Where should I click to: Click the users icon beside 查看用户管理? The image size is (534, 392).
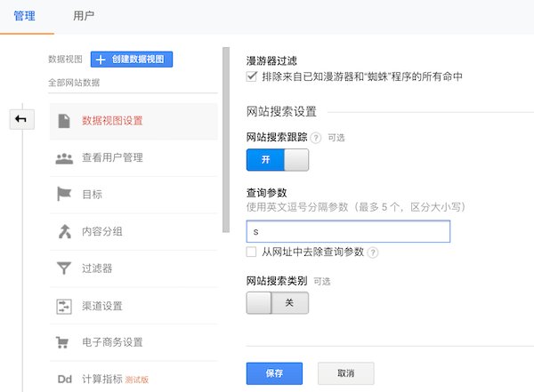click(64, 158)
